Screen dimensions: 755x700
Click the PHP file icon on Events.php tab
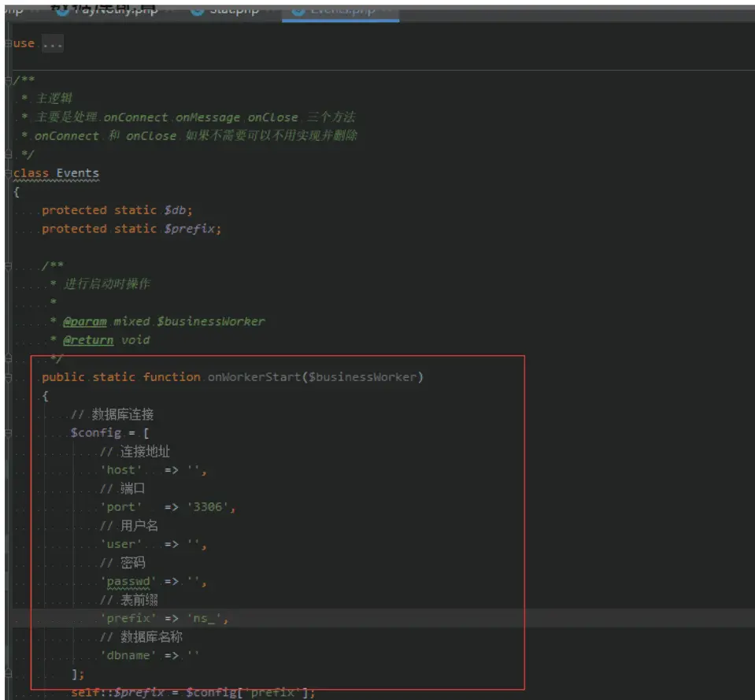point(298,9)
